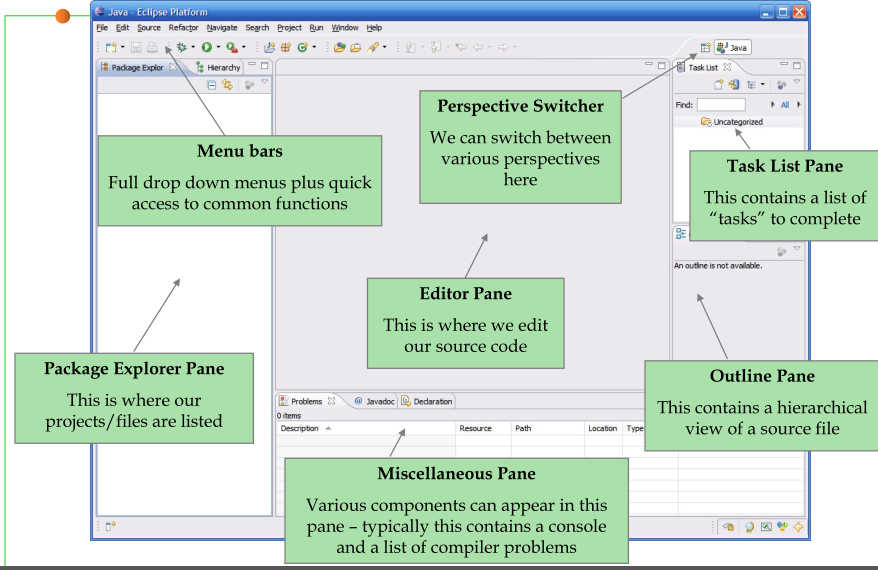Screen dimensions: 878x570
Task: Select the Java perspective button
Action: [732, 48]
